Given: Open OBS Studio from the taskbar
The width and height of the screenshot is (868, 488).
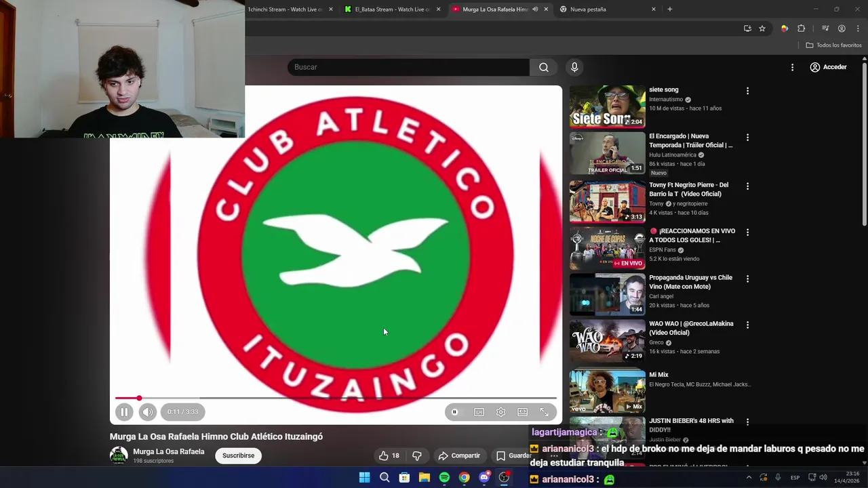Looking at the screenshot, I should click(x=504, y=478).
